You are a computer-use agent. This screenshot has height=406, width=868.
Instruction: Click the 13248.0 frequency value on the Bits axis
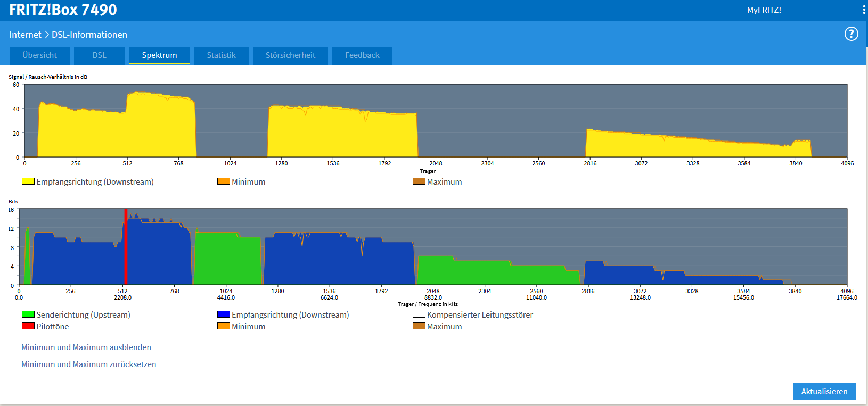[x=640, y=297]
